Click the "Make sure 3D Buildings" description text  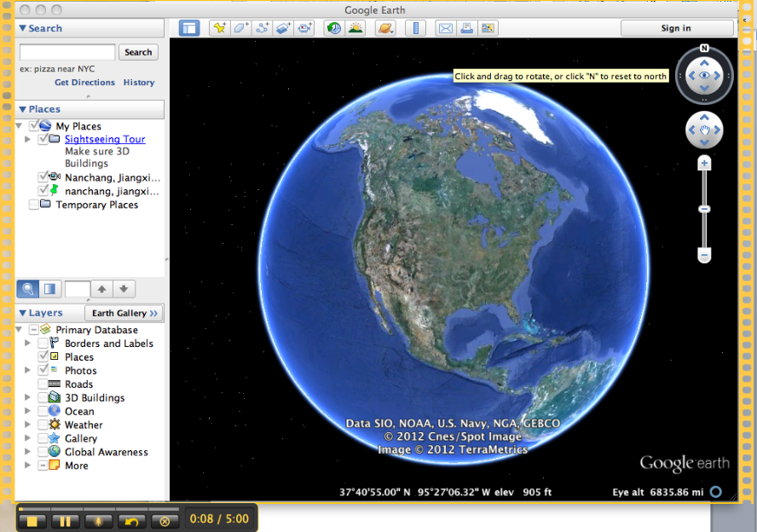[97, 158]
